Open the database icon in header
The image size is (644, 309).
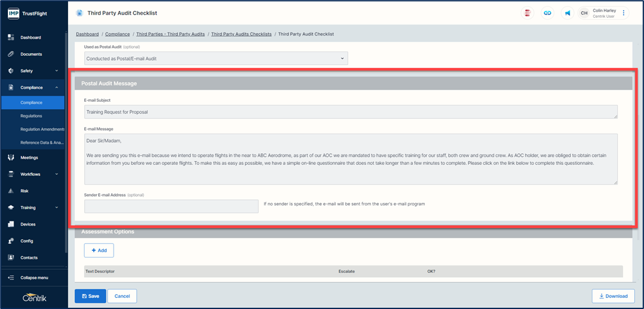click(527, 13)
